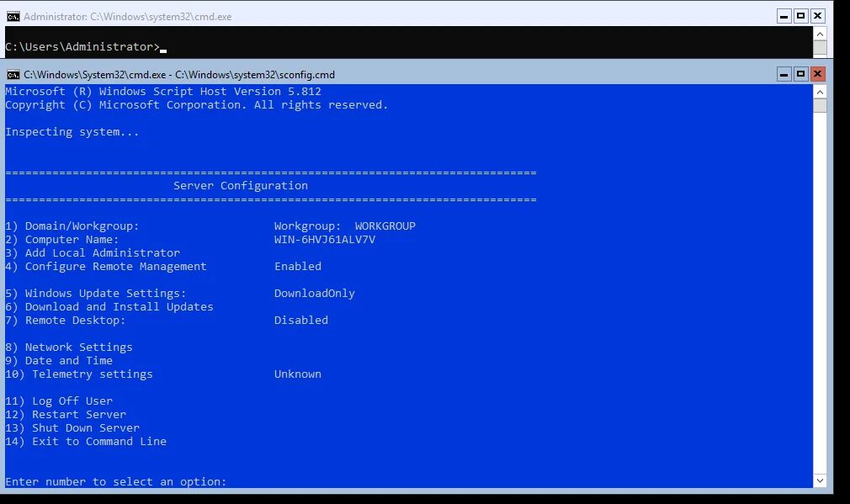Click 'Inspecting system...' text

(72, 132)
